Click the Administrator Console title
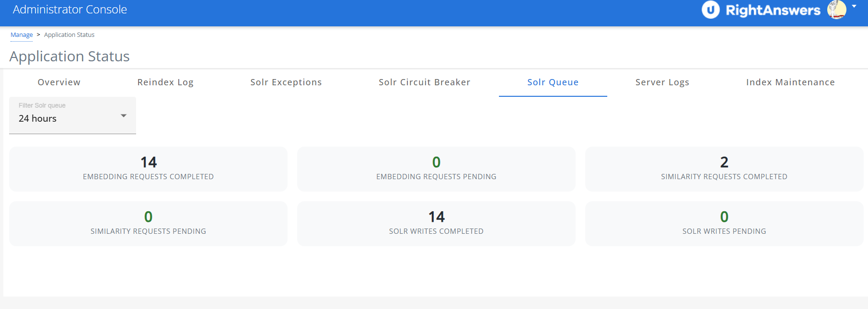 pos(70,10)
